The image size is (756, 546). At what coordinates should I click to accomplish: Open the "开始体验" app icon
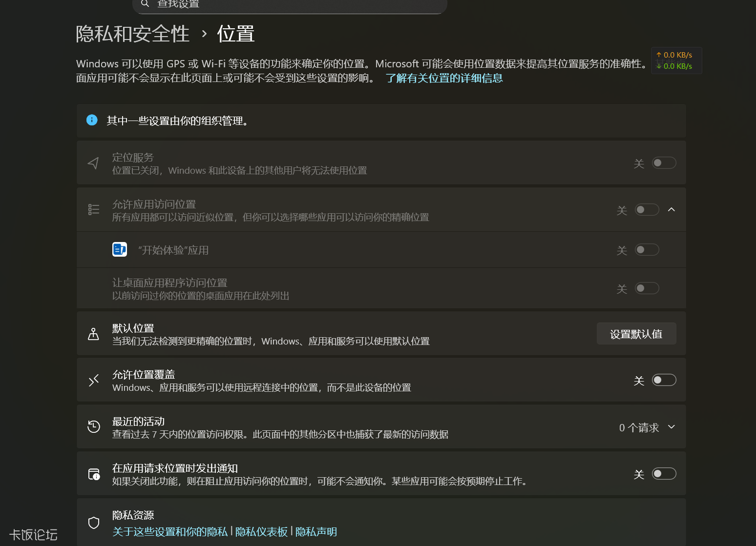pyautogui.click(x=120, y=249)
